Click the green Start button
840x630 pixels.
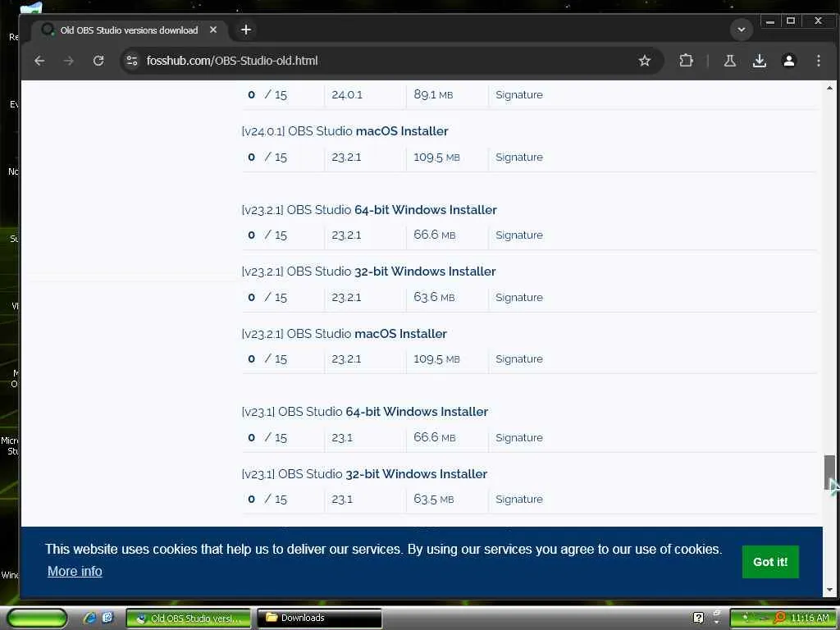36,619
